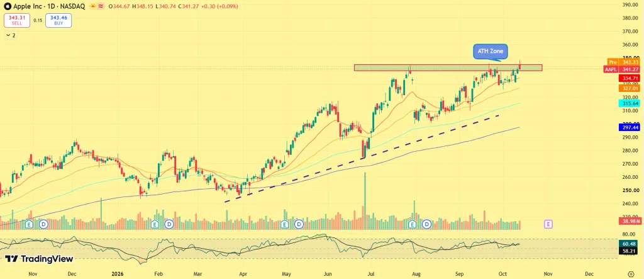Click the 250.00 price axis label

coord(630,191)
